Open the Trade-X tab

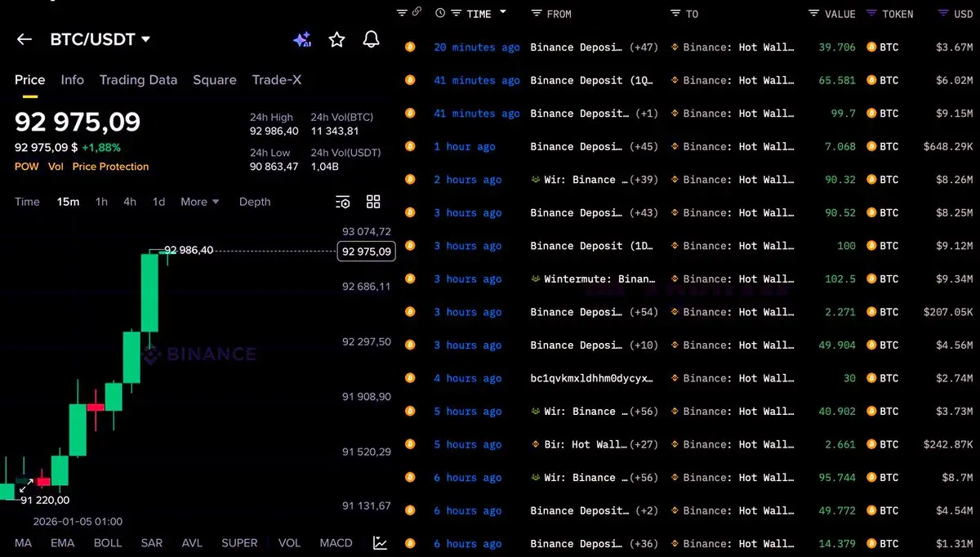(x=277, y=80)
